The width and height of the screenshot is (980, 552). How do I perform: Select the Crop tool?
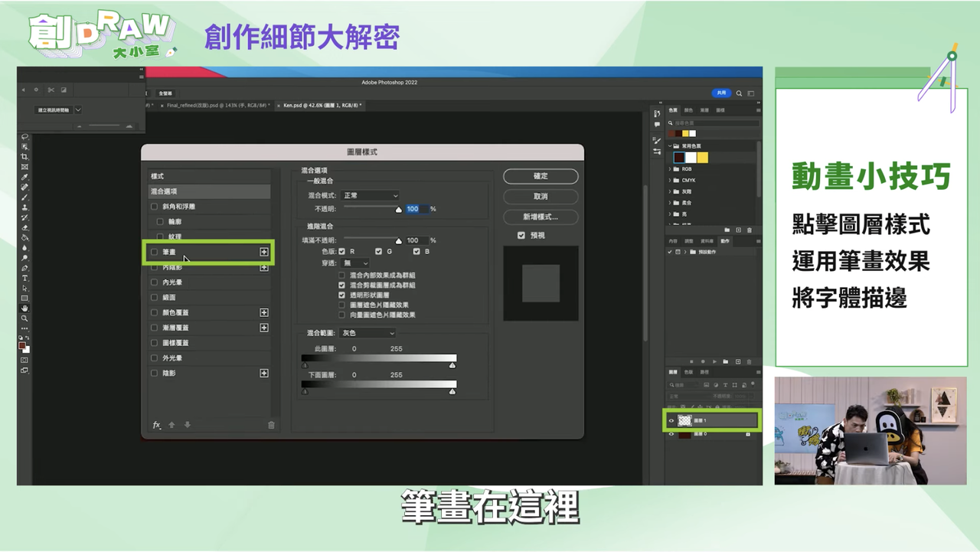(24, 157)
